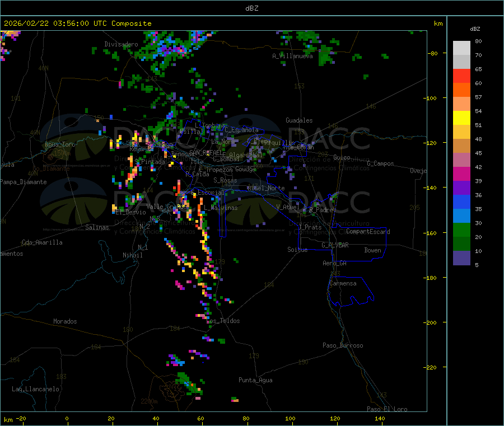Click the bright green 30-20 dBZ legend band
Screen dimensions: 504x426
point(461,230)
